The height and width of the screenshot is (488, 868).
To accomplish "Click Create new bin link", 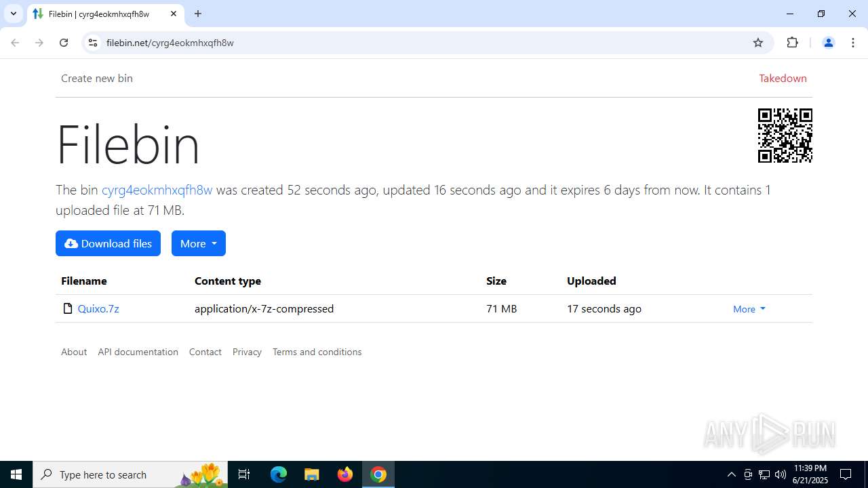I will (97, 78).
